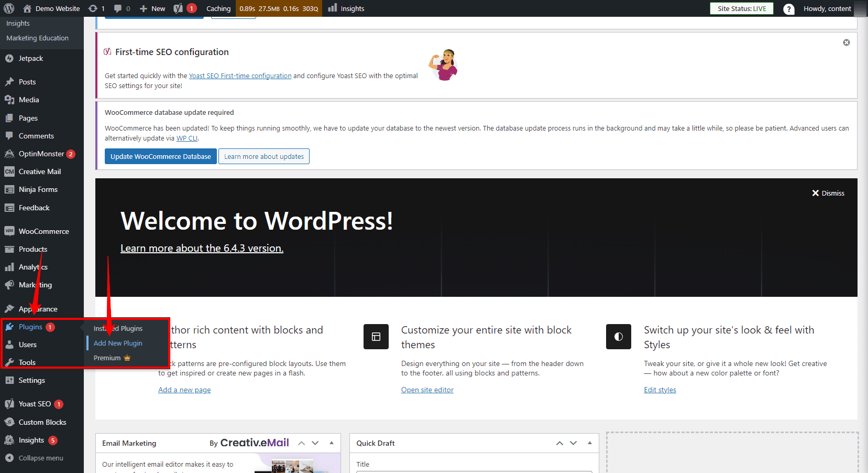The height and width of the screenshot is (473, 868).
Task: Move Quick Draft panel down with chevron
Action: [574, 443]
